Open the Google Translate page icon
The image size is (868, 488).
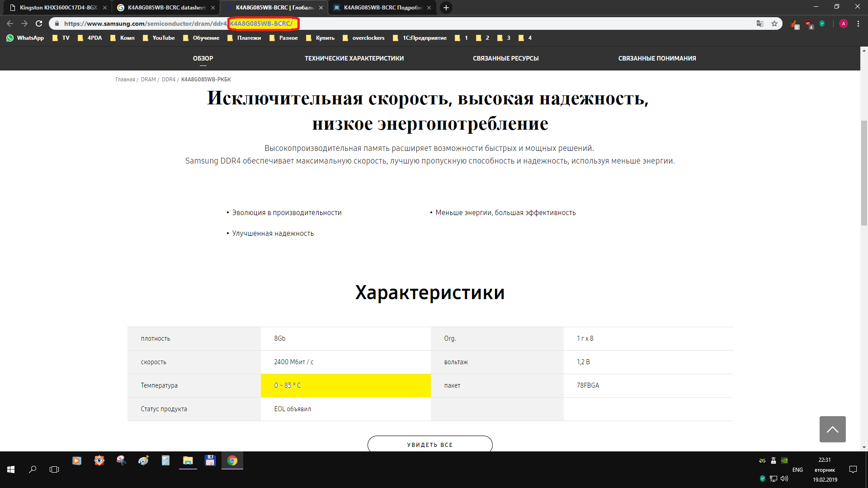click(x=760, y=23)
